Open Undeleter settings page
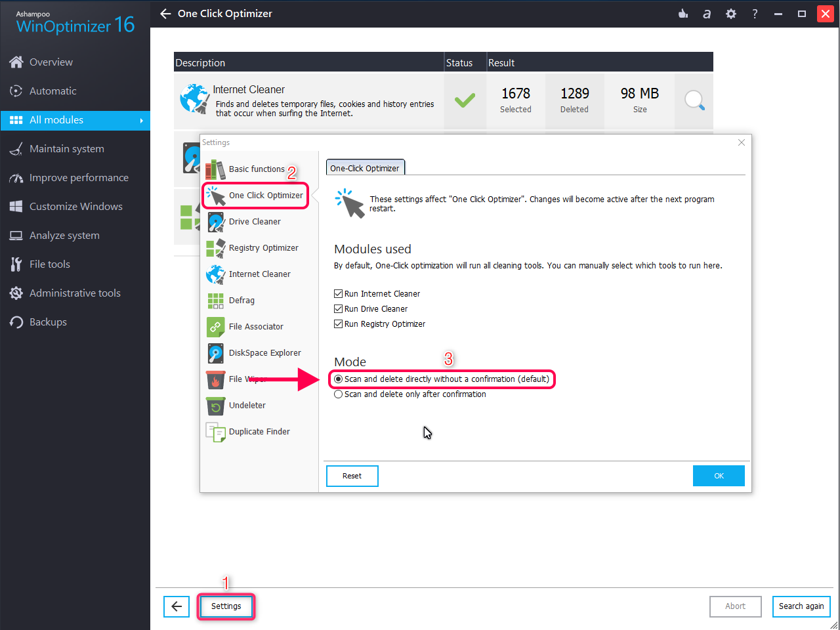 click(247, 406)
